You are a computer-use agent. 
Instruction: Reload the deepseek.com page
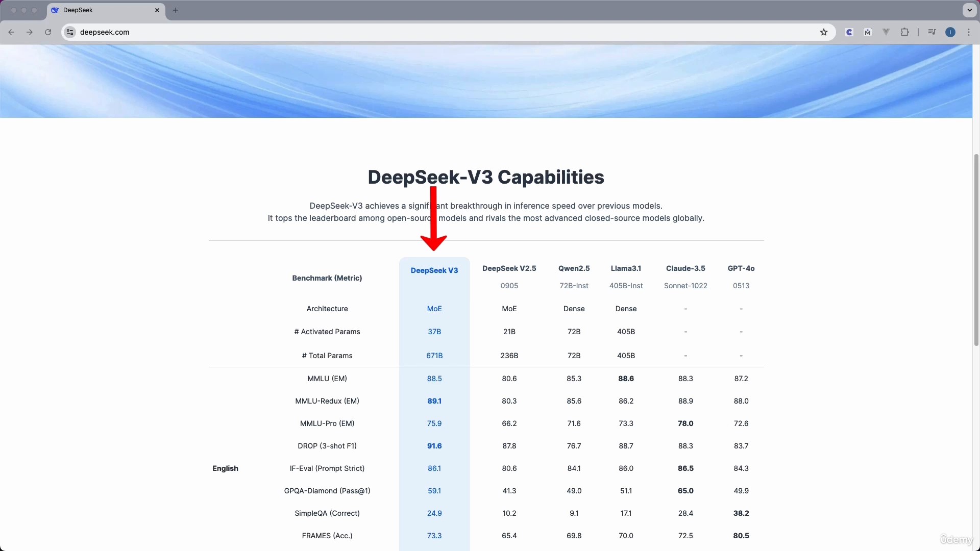[48, 32]
